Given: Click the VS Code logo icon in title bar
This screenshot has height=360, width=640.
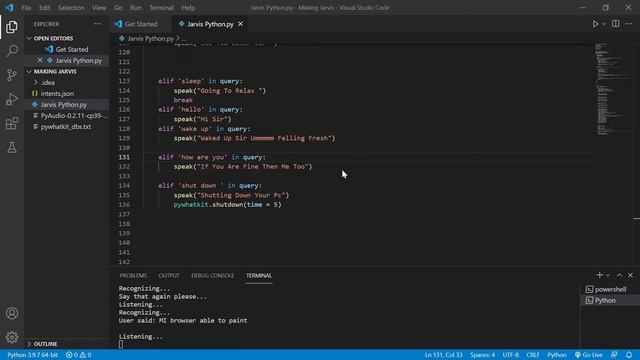Looking at the screenshot, I should 9,8.
